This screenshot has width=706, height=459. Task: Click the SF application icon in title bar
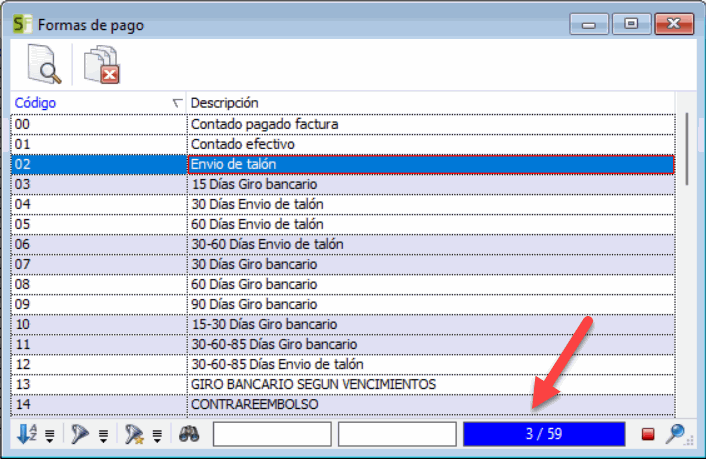22,24
